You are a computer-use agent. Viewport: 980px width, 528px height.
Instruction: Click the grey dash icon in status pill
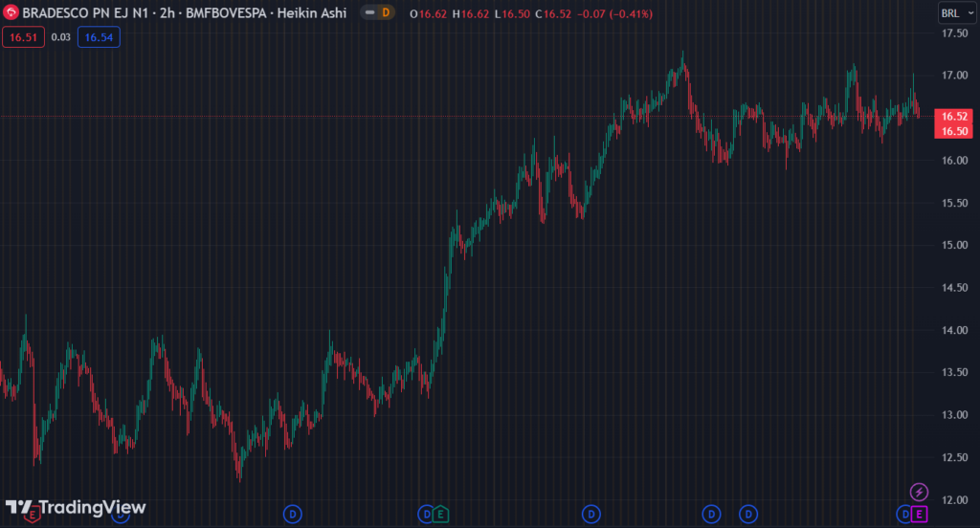(x=370, y=12)
